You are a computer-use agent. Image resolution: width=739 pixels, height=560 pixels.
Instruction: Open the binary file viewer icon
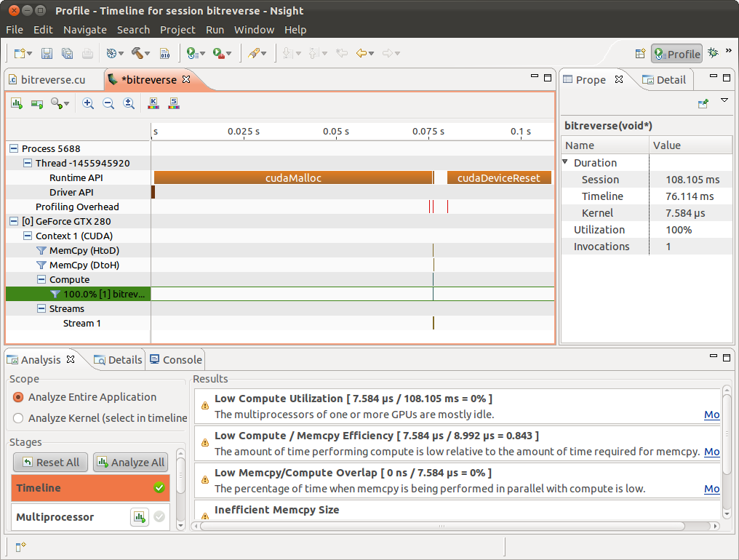165,52
